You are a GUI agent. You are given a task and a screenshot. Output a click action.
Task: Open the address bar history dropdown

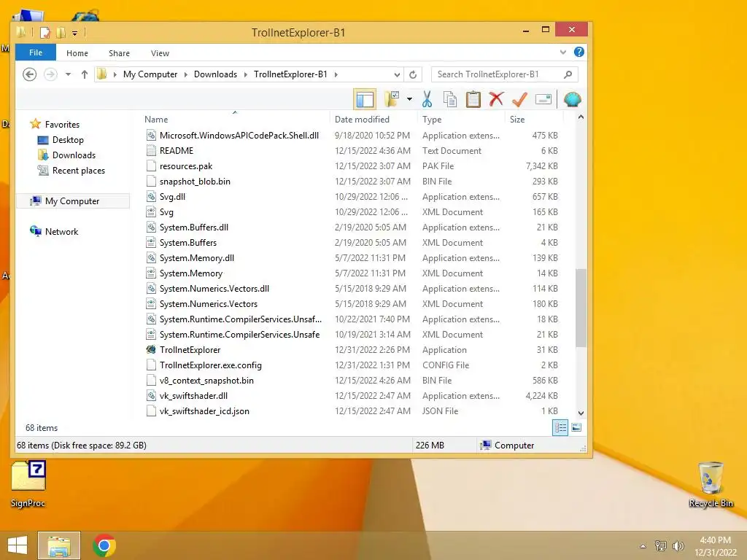point(397,74)
